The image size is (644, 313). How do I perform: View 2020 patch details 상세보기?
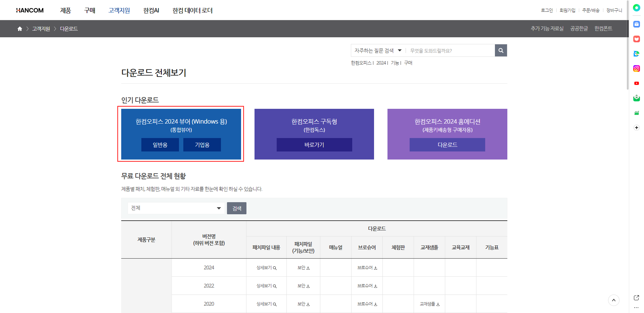(266, 304)
